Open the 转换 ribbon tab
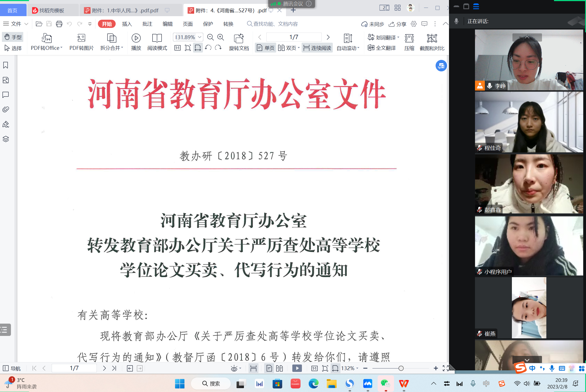Viewport: 586px width, 392px height. (228, 24)
